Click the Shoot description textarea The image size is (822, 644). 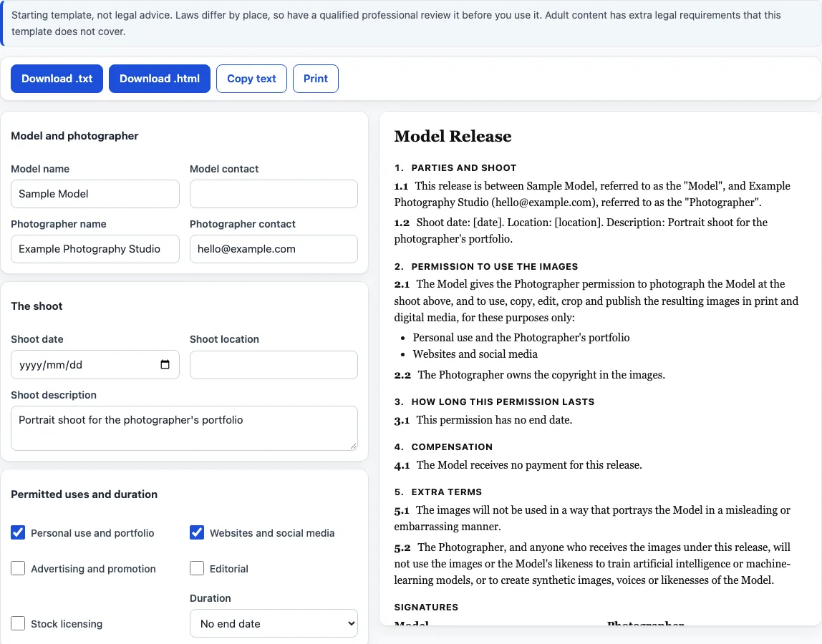(184, 428)
